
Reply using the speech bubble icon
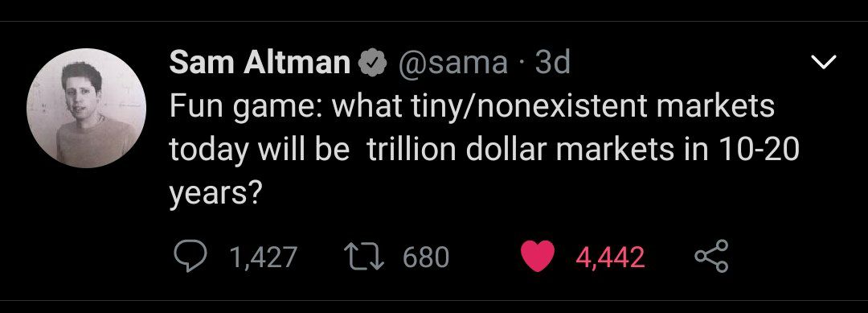click(190, 257)
